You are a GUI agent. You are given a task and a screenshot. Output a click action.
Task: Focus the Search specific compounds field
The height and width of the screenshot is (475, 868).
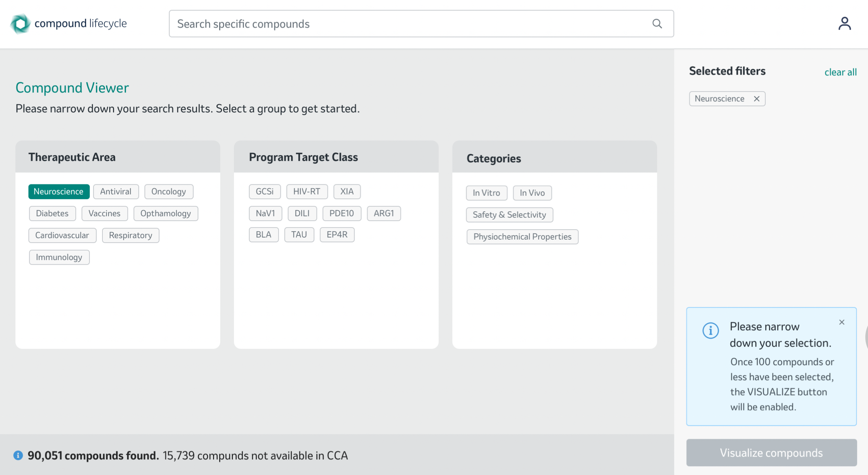410,24
